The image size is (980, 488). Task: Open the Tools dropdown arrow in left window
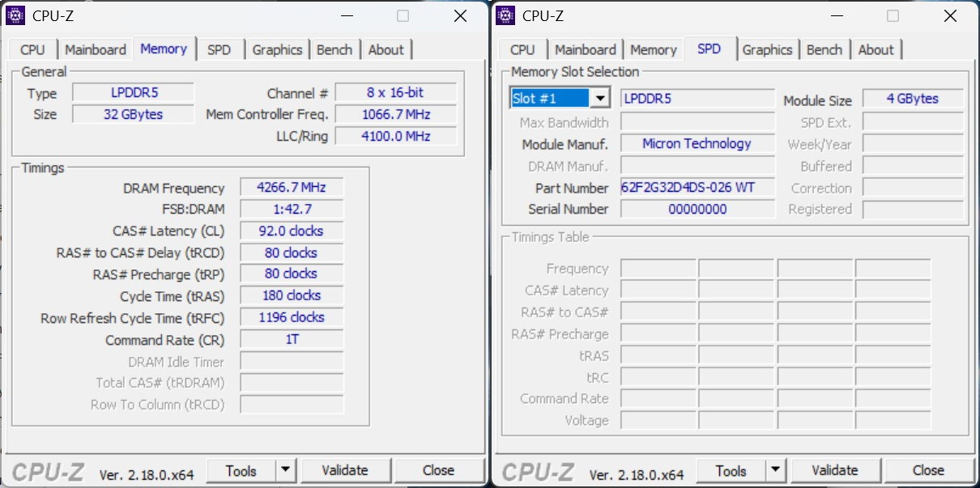(285, 469)
